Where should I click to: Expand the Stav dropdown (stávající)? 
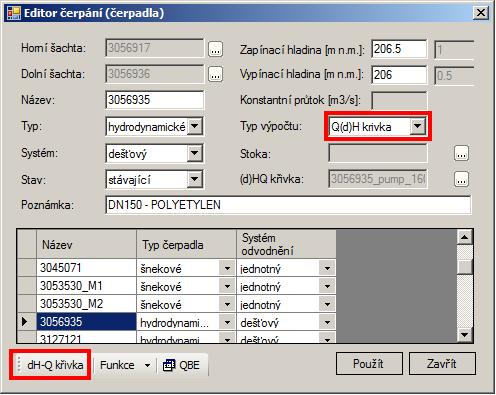[x=195, y=180]
